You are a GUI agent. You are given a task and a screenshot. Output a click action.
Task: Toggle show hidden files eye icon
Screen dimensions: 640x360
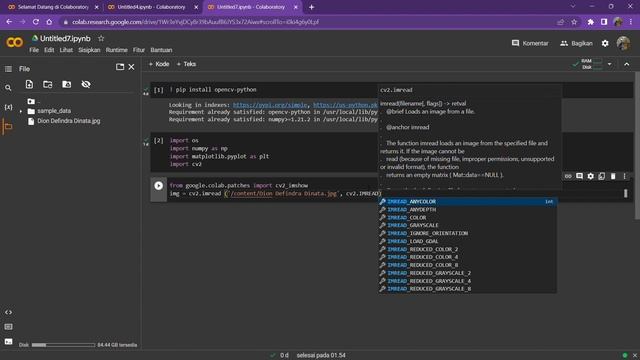pos(86,84)
